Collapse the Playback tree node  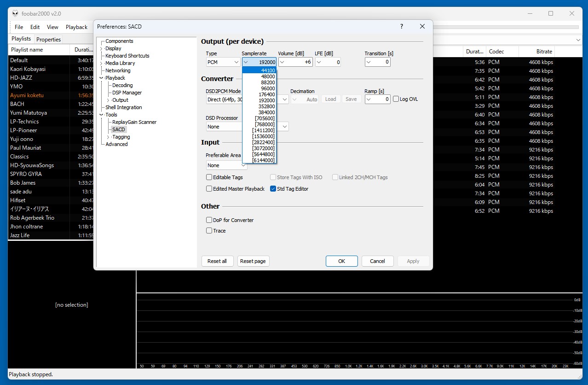coord(102,78)
